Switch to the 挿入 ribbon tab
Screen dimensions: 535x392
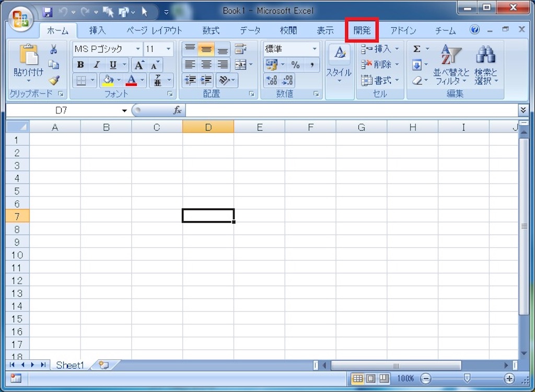[x=97, y=31]
